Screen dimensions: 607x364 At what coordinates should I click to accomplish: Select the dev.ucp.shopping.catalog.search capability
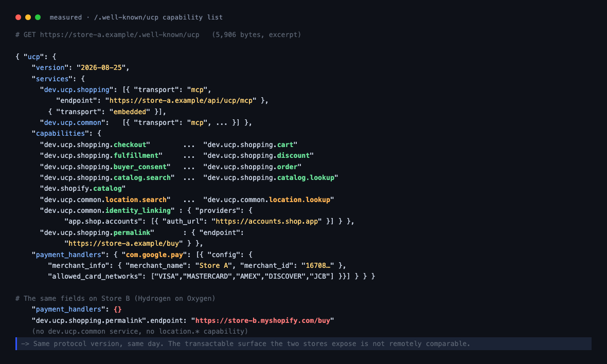coord(107,178)
